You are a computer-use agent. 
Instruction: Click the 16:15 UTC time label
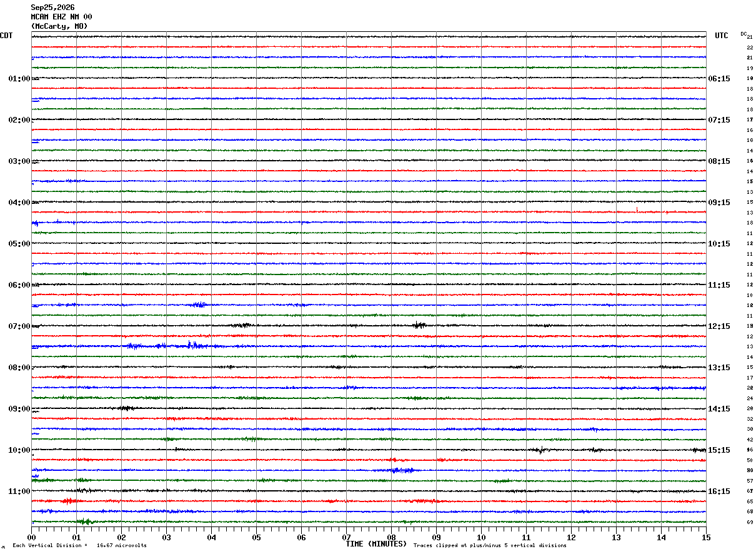point(719,491)
